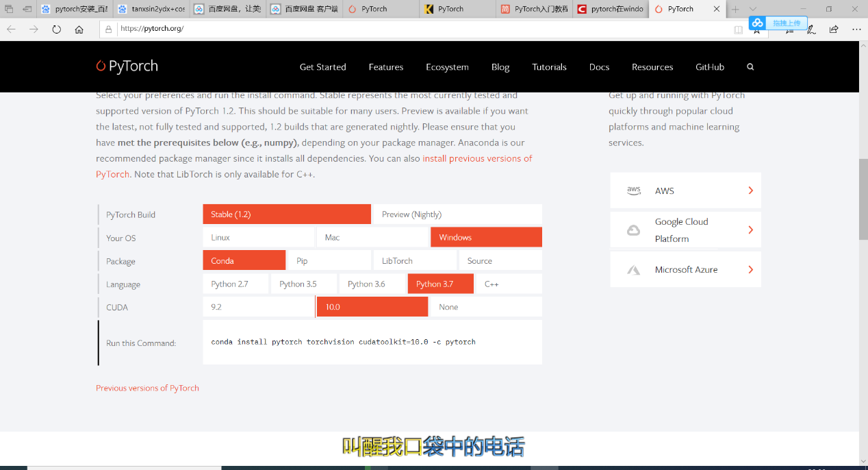
Task: Expand the Microsoft Azure chevron
Action: click(x=750, y=270)
